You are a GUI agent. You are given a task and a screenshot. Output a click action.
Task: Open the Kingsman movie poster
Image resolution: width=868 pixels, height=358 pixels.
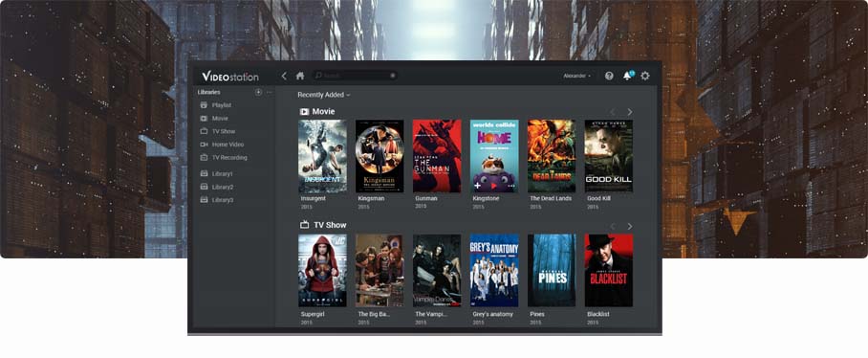point(380,156)
